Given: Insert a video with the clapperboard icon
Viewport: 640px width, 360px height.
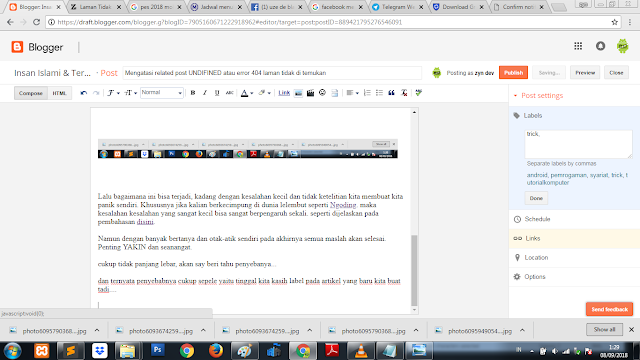Looking at the screenshot, I should (310, 93).
